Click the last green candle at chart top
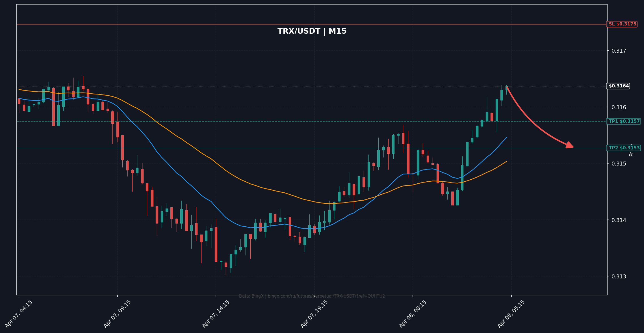Viewport: 644px width, 333px height. 507,88
